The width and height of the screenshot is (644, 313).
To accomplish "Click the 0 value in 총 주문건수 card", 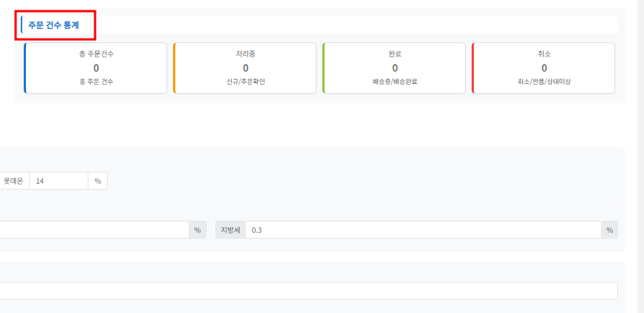I will (96, 68).
